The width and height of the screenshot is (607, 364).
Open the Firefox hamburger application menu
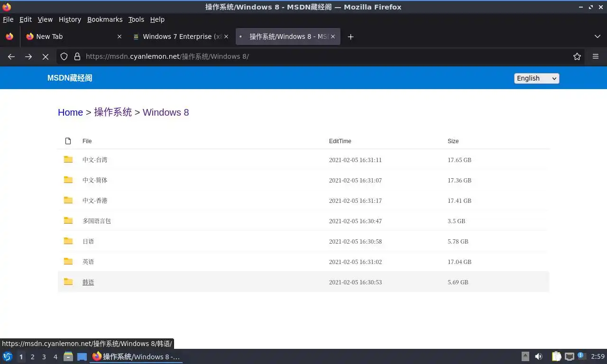(x=596, y=56)
